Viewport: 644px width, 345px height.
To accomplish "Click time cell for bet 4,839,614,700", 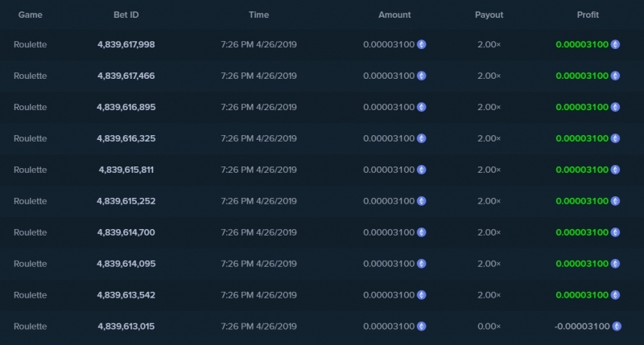I will tap(258, 232).
